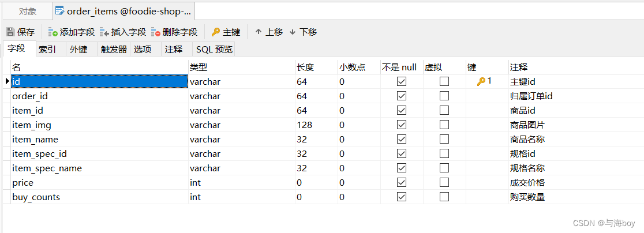Image resolution: width=644 pixels, height=233 pixels.
Task: Click the varchar type cell for item_img
Action: [241, 125]
